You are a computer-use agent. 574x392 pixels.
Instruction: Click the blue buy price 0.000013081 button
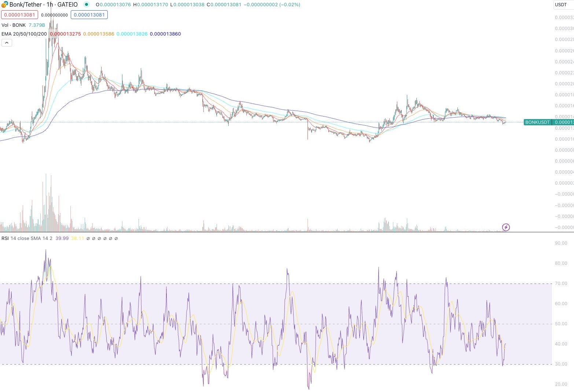tap(89, 15)
